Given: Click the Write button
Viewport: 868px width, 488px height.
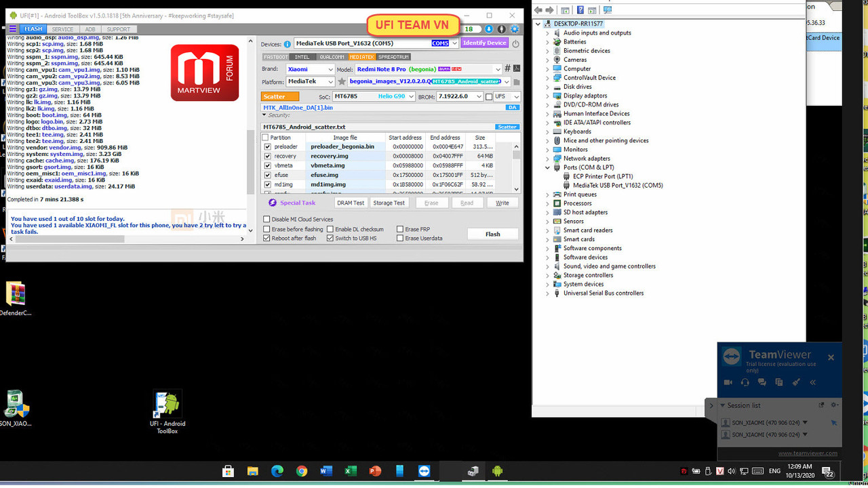Looking at the screenshot, I should pos(502,203).
